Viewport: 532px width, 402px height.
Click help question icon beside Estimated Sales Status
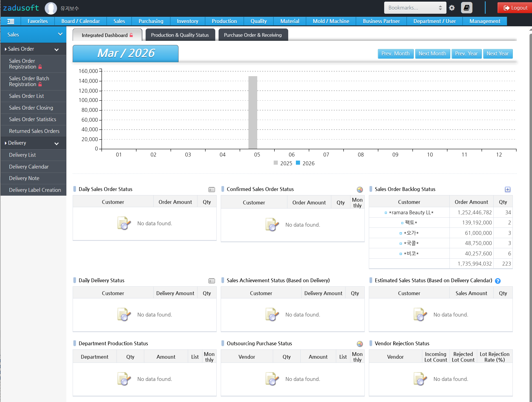pos(498,281)
